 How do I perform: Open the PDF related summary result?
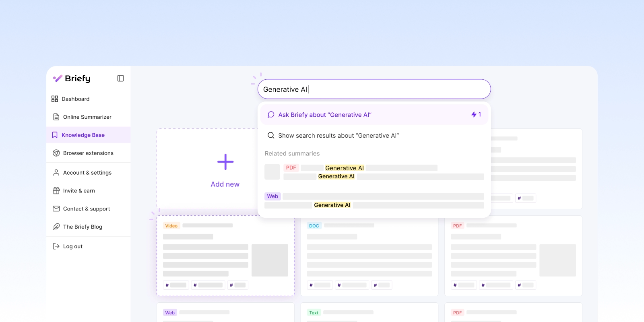click(374, 172)
